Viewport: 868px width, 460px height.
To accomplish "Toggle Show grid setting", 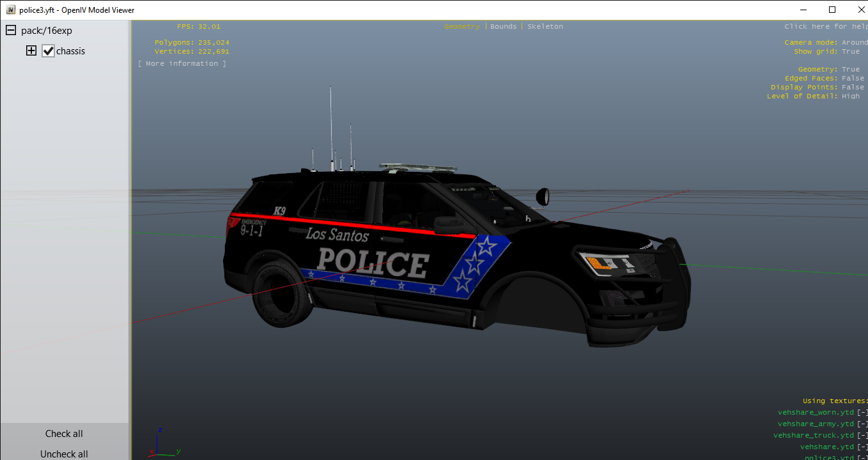I will coord(850,52).
